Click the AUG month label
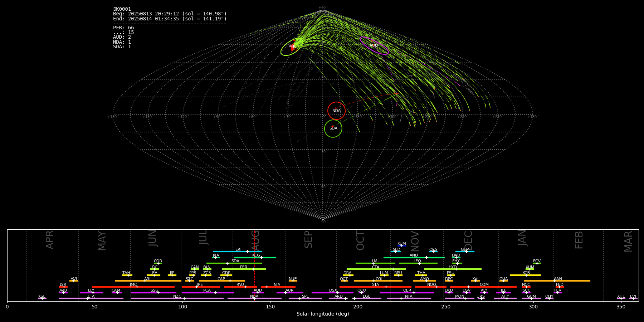644x322 pixels. tap(255, 241)
